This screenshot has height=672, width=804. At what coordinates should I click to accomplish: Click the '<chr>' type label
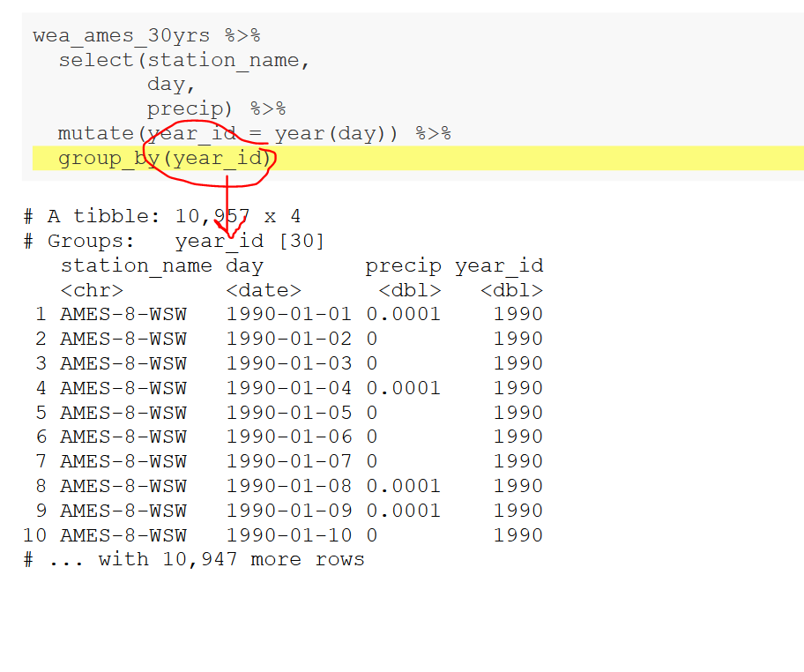tap(92, 290)
